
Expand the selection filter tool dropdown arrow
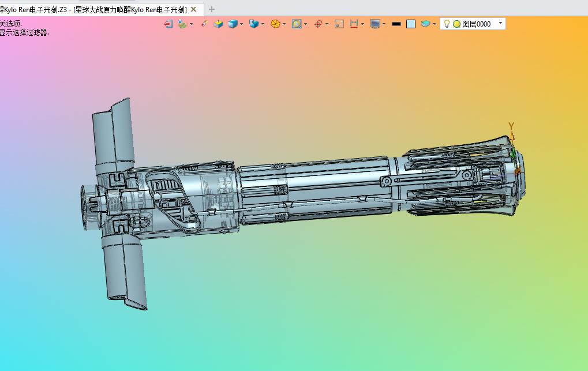[x=191, y=24]
